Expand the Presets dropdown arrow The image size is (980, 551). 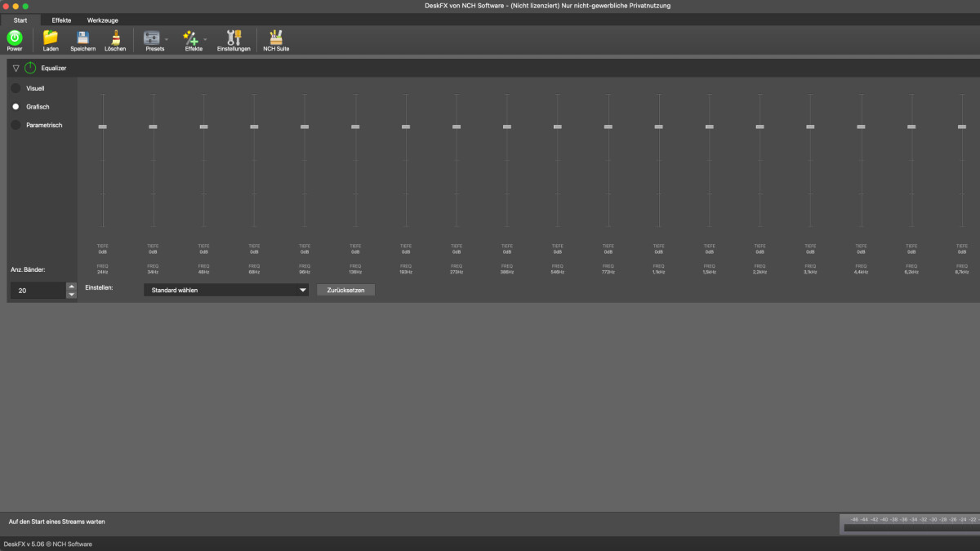point(167,39)
